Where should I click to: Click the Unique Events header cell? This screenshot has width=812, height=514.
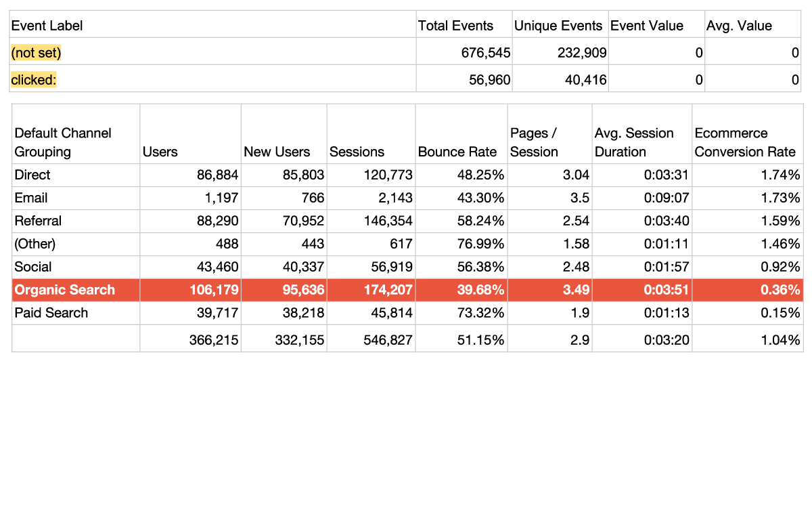coord(558,26)
